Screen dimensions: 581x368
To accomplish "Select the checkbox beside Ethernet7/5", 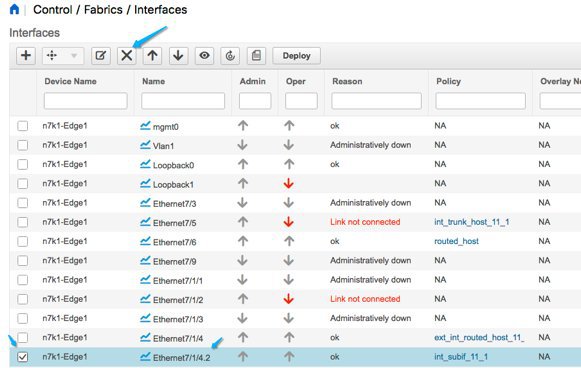I will click(23, 222).
